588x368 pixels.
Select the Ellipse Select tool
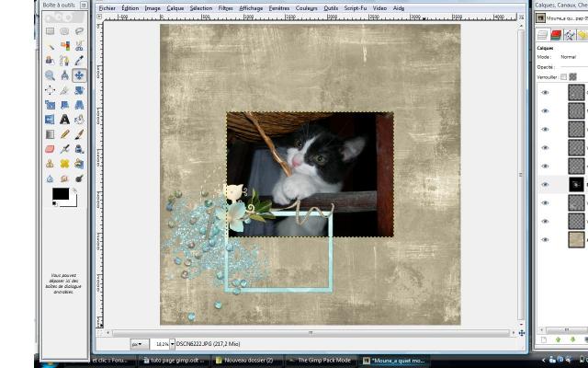click(x=64, y=31)
